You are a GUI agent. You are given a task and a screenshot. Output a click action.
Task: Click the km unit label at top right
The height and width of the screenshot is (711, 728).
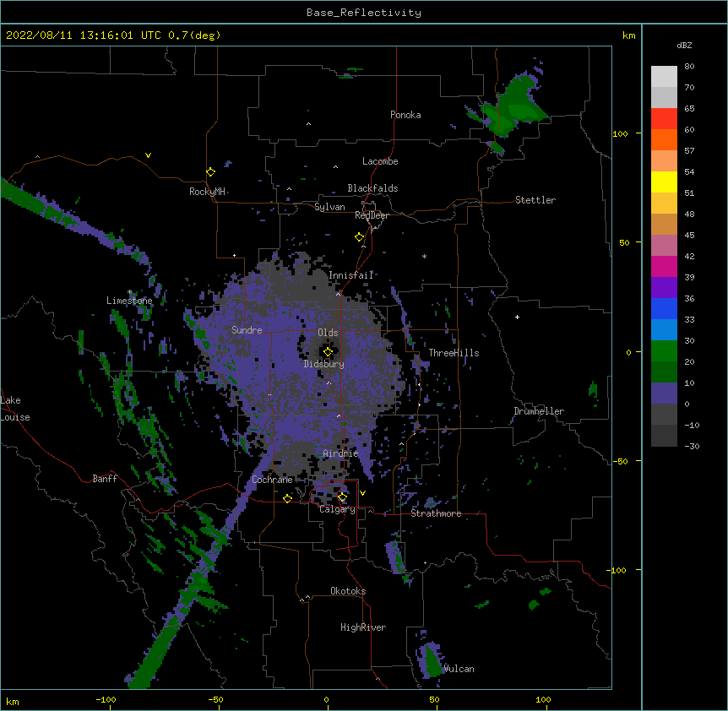[629, 35]
